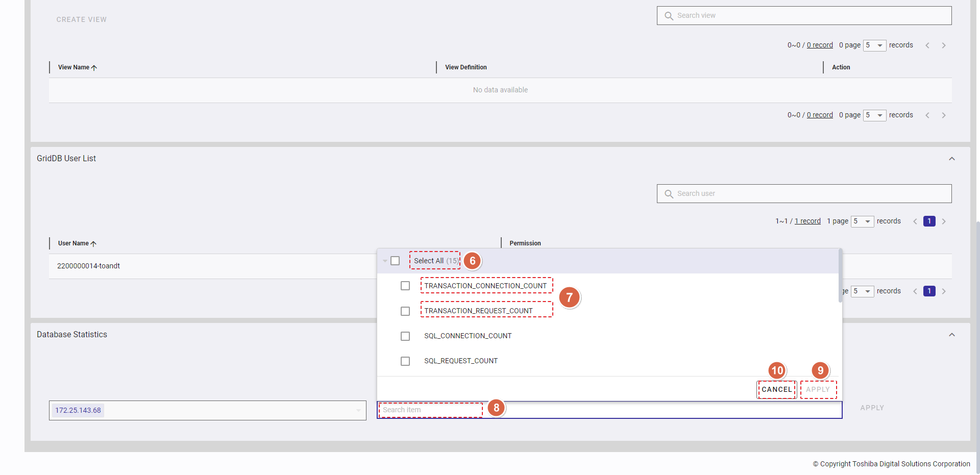Select the SQL_CONNECTION_COUNT list item
This screenshot has width=980, height=475.
(468, 336)
